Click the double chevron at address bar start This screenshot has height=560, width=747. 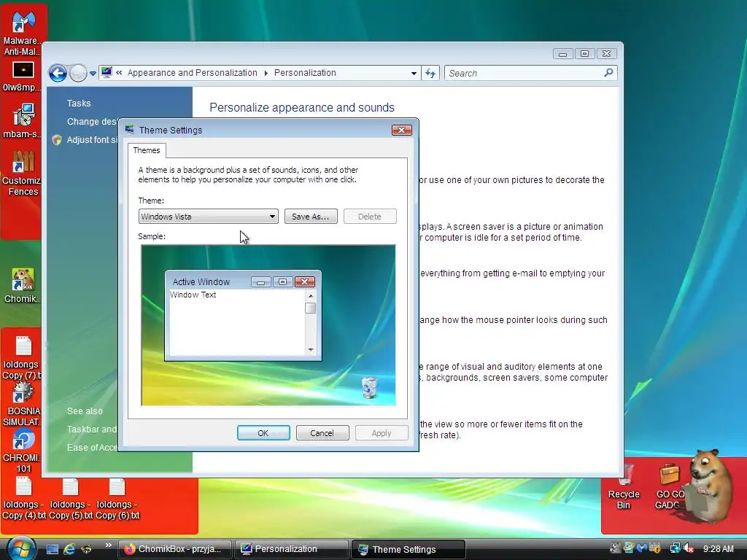(x=119, y=73)
